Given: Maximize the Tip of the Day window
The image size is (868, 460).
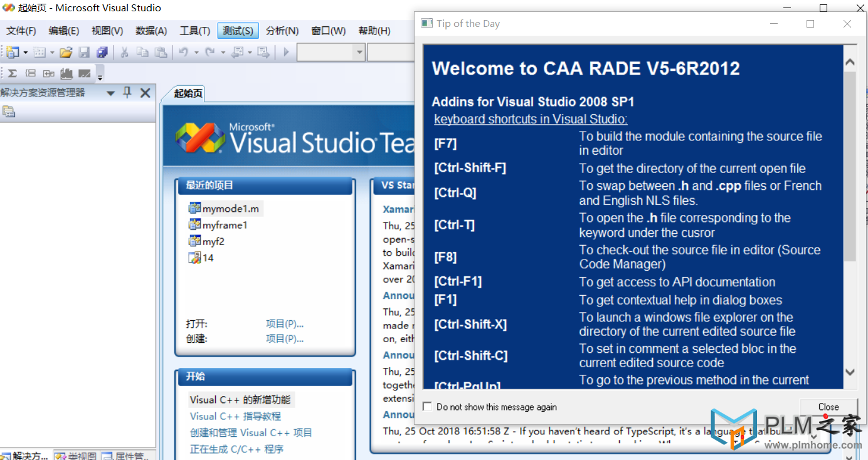Looking at the screenshot, I should (x=810, y=24).
